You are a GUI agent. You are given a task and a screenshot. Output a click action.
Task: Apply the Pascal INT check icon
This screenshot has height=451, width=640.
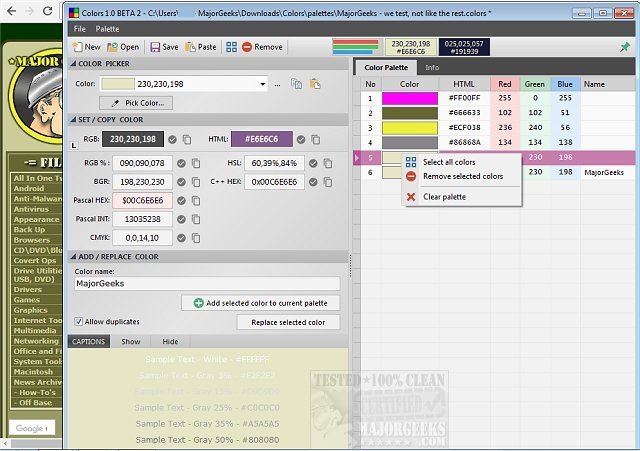(181, 220)
